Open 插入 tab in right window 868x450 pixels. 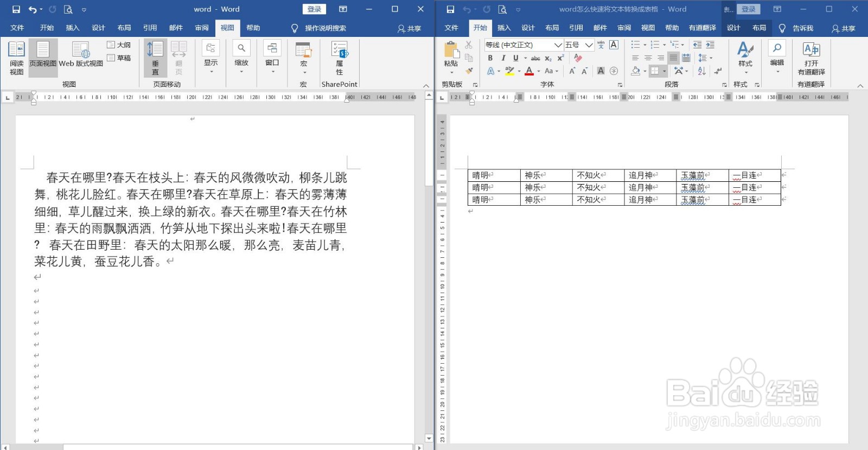click(504, 28)
